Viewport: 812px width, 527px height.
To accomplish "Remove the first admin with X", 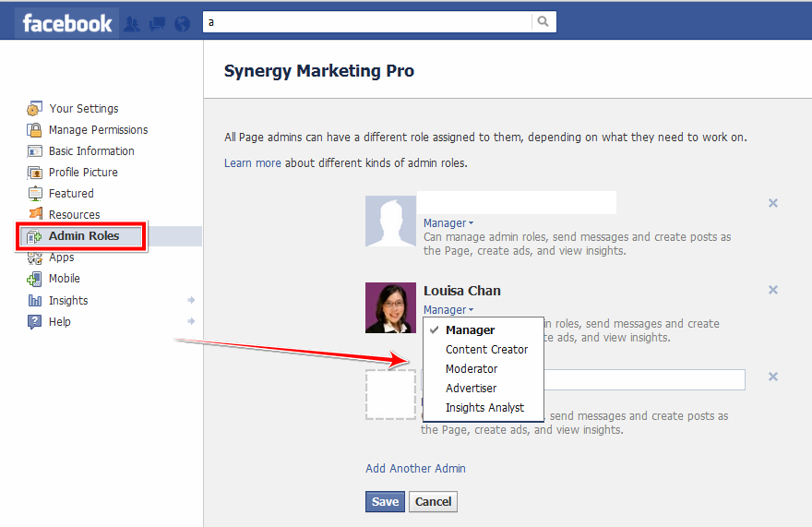I will (x=772, y=203).
